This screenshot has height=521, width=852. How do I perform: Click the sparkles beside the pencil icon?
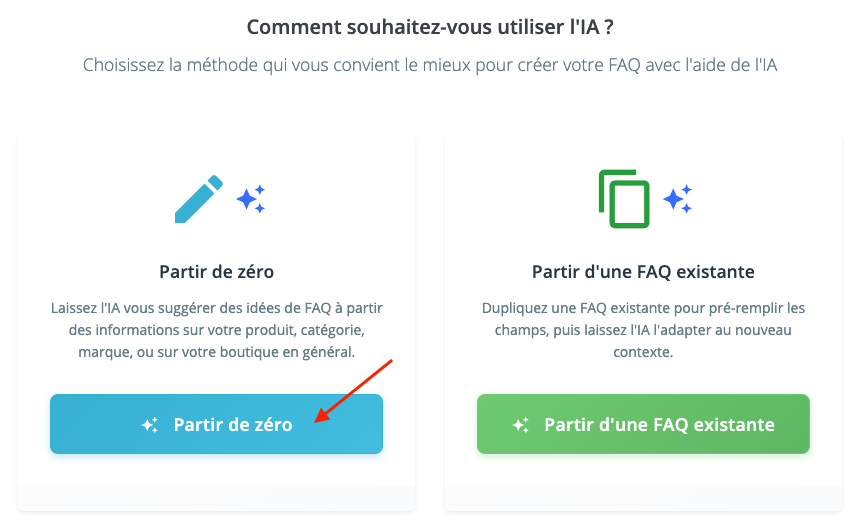point(251,199)
